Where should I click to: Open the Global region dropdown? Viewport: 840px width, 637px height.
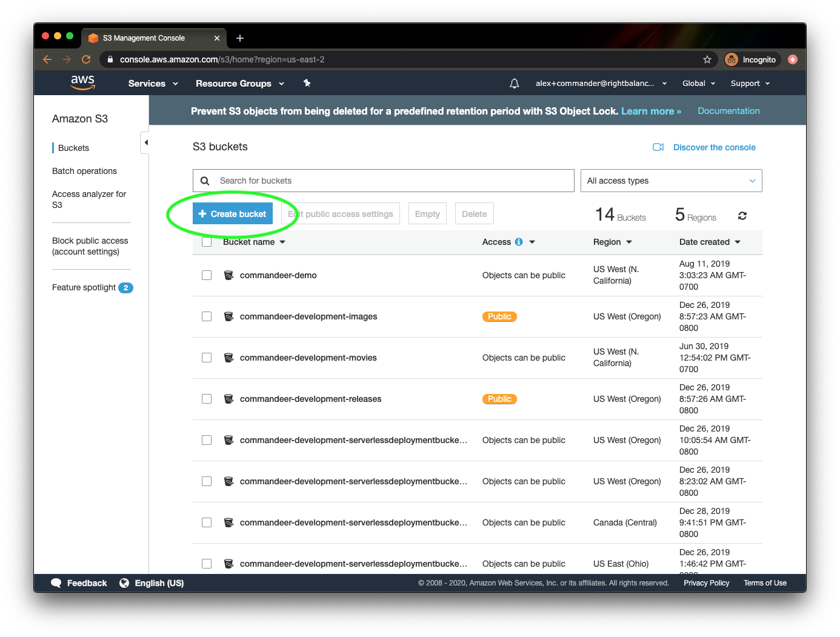point(699,84)
